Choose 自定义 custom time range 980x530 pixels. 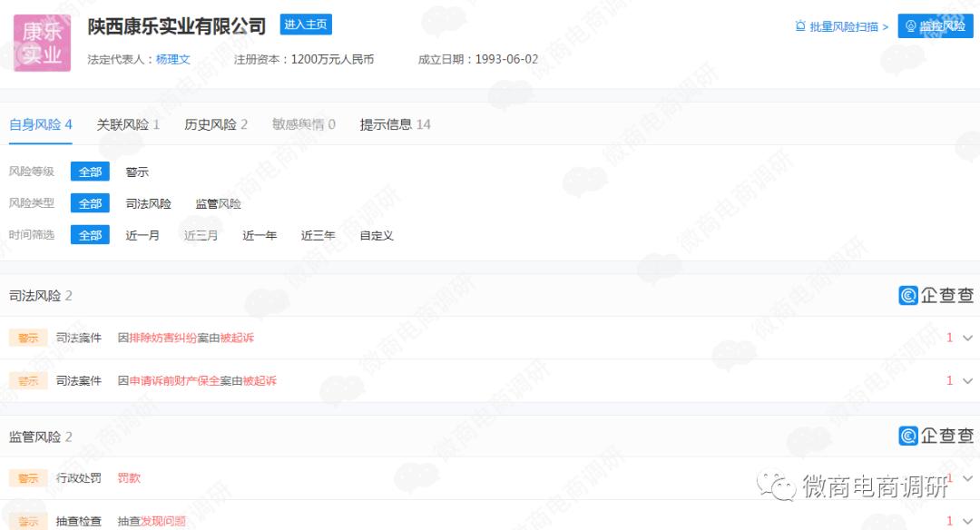pos(377,236)
